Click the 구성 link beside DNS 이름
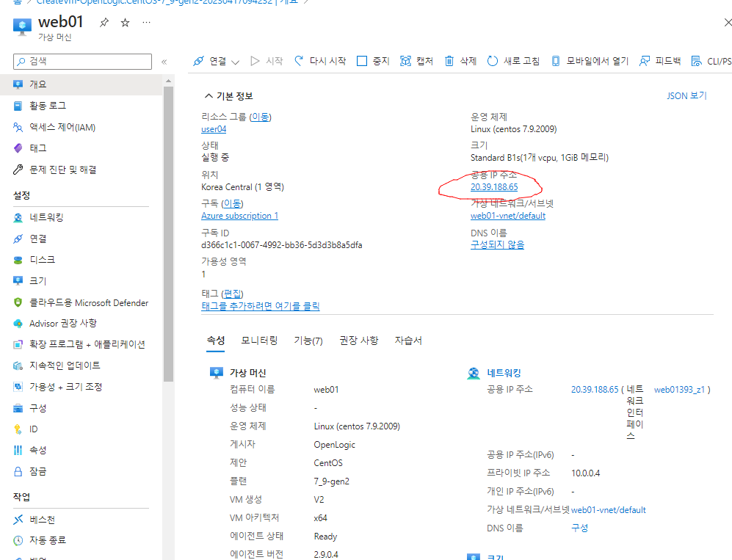 (x=580, y=528)
